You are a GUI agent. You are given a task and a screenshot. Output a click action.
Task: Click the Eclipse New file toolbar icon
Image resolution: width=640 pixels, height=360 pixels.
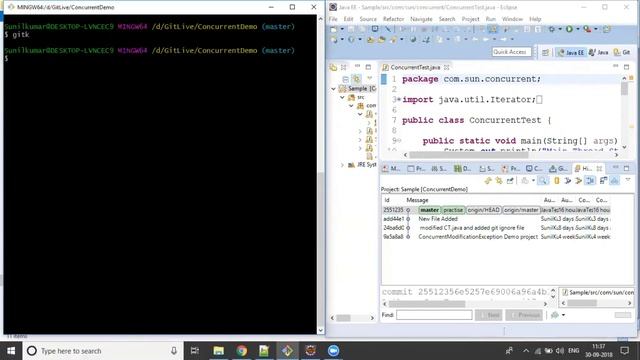[x=333, y=29]
